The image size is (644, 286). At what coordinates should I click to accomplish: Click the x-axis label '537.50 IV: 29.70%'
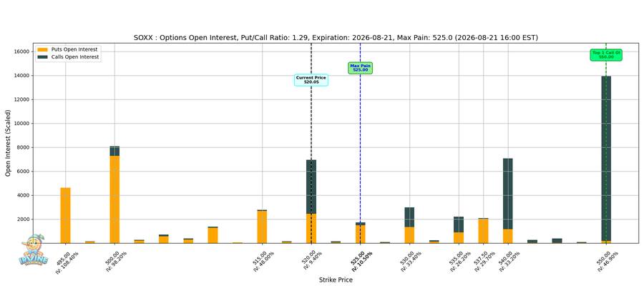pos(487,260)
